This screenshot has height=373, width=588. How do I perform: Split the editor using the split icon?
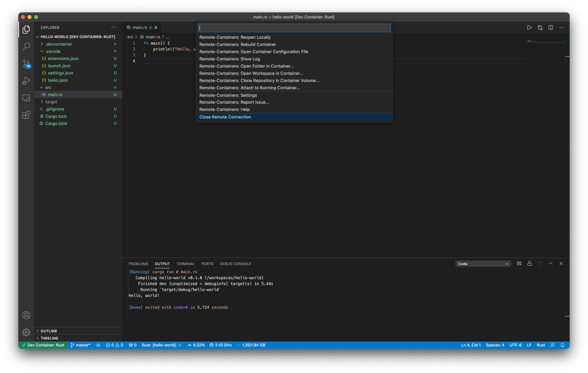[550, 28]
